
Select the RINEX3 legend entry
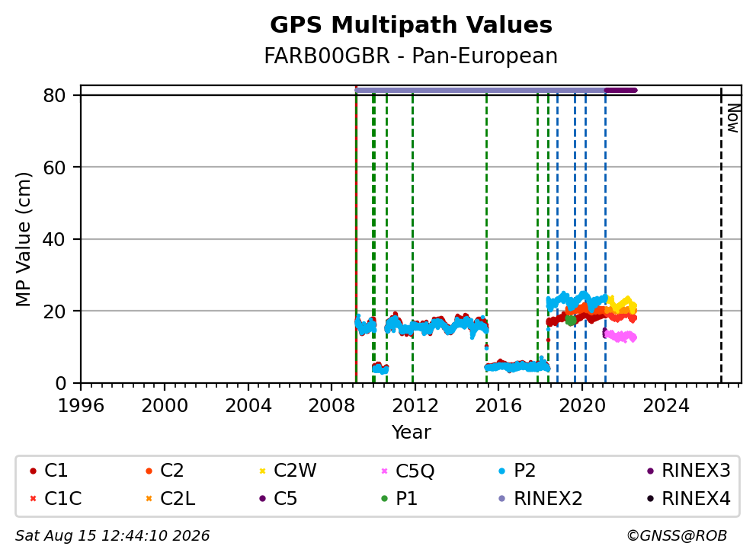[689, 471]
